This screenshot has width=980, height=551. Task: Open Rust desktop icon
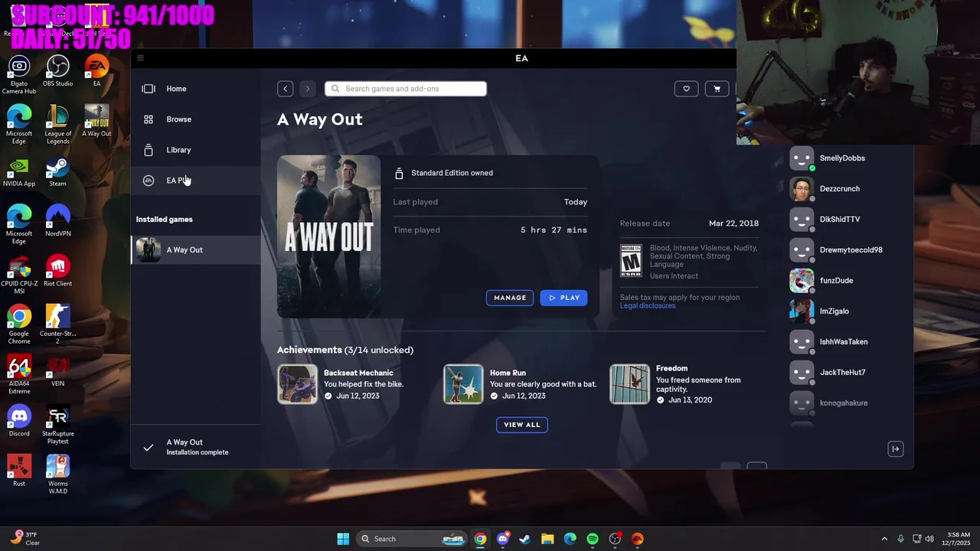coord(19,471)
